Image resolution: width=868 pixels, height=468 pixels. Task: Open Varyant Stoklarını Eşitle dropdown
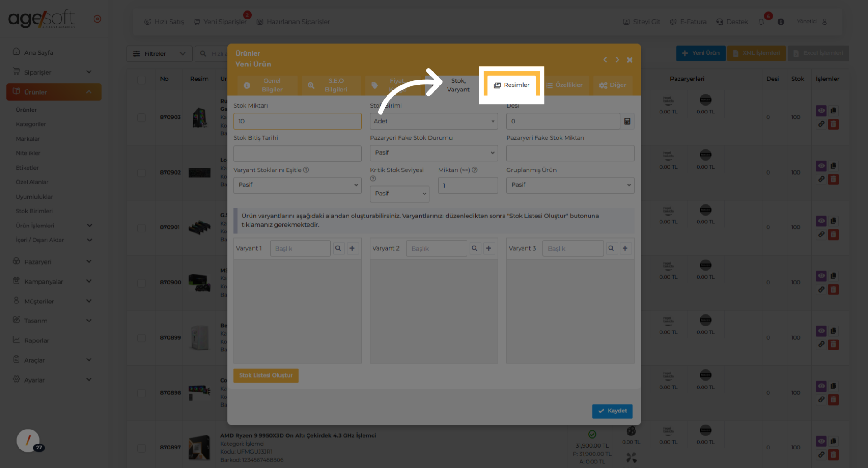point(297,185)
